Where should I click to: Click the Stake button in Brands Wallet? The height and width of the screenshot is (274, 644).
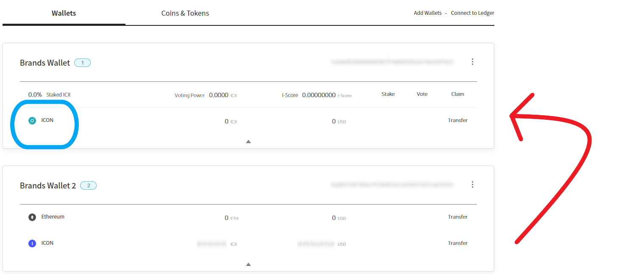pos(388,94)
